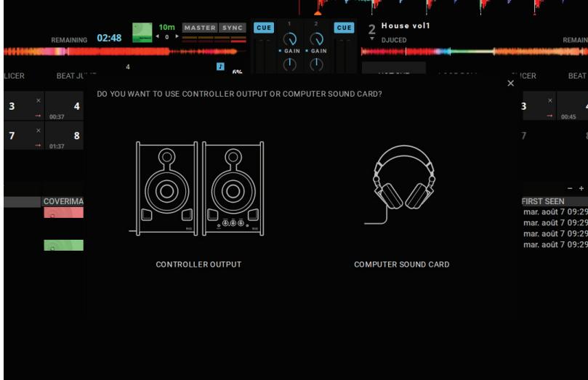This screenshot has height=380, width=588.
Task: Click red arrow on left deck pad 3
Action: (x=38, y=116)
